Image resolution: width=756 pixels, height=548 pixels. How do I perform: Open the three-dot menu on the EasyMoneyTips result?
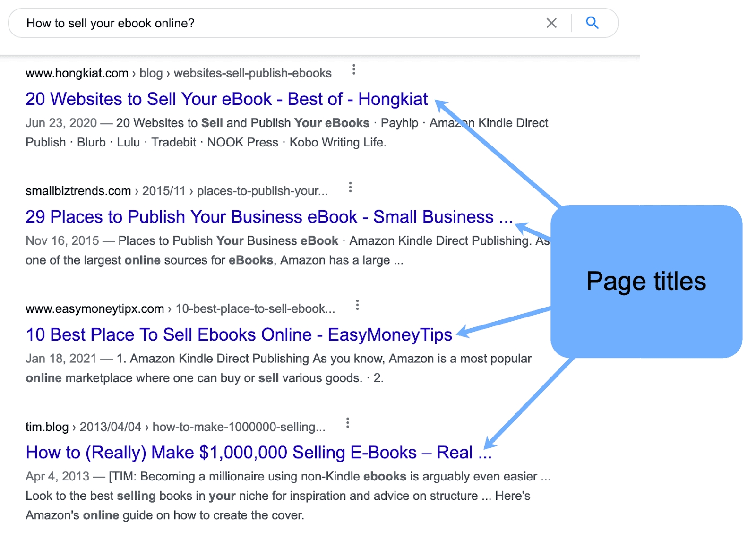tap(357, 305)
